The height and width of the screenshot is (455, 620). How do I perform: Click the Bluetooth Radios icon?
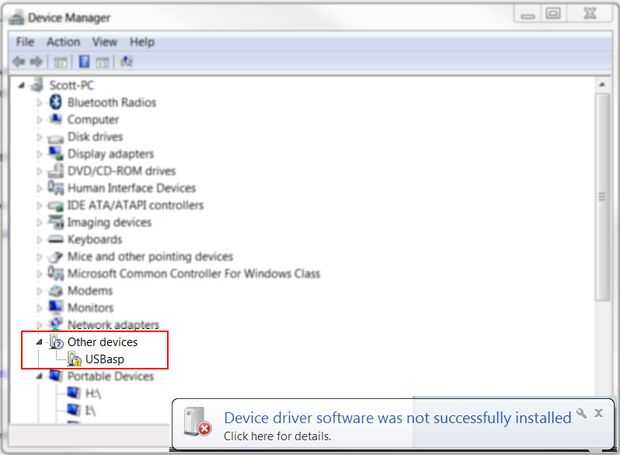tap(55, 102)
